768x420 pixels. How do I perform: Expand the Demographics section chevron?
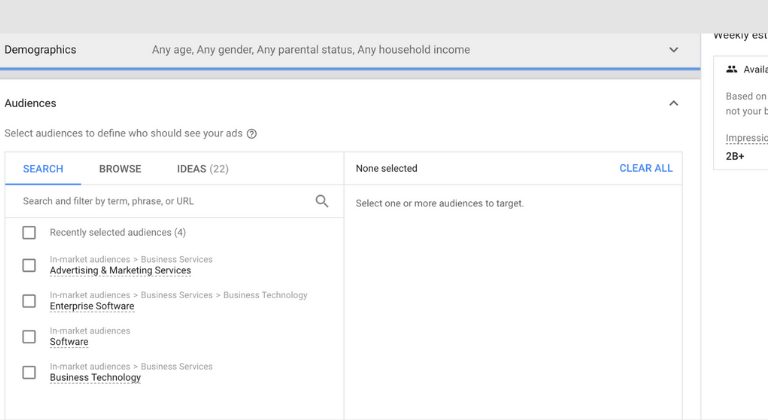coord(673,50)
